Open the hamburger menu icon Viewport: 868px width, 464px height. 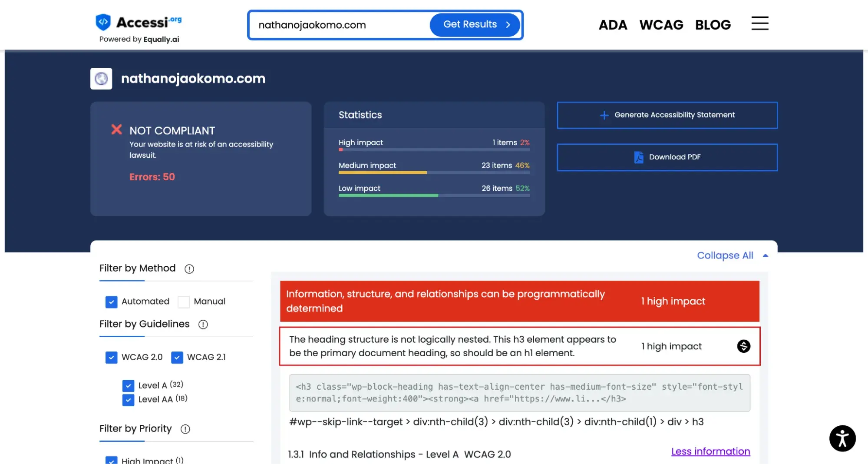pyautogui.click(x=760, y=23)
